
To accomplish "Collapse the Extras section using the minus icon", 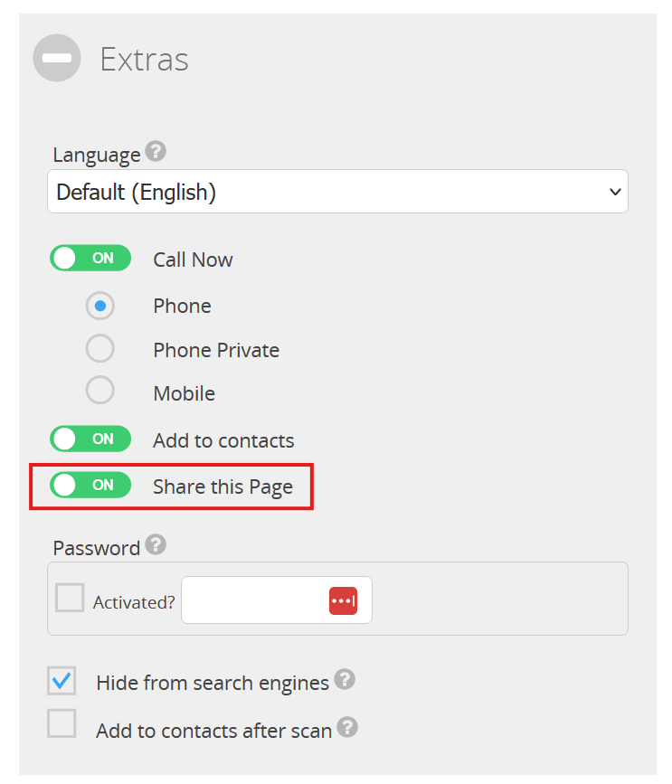I will 56,58.
